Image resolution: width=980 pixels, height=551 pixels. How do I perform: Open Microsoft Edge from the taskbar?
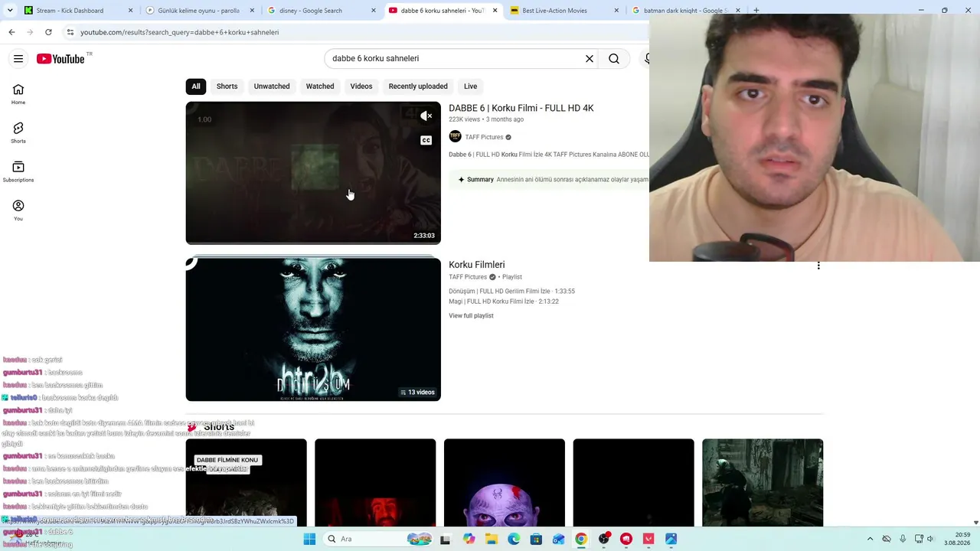pyautogui.click(x=514, y=539)
